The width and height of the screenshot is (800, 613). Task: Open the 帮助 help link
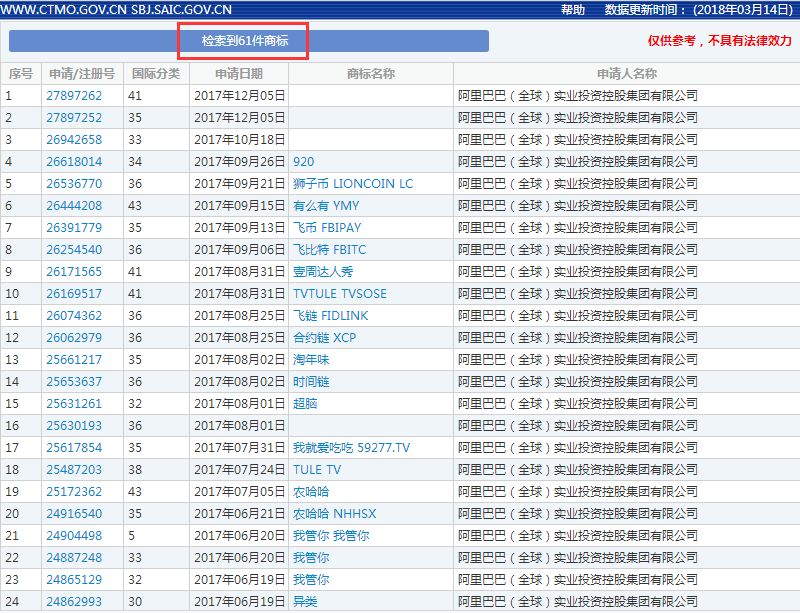click(x=573, y=10)
